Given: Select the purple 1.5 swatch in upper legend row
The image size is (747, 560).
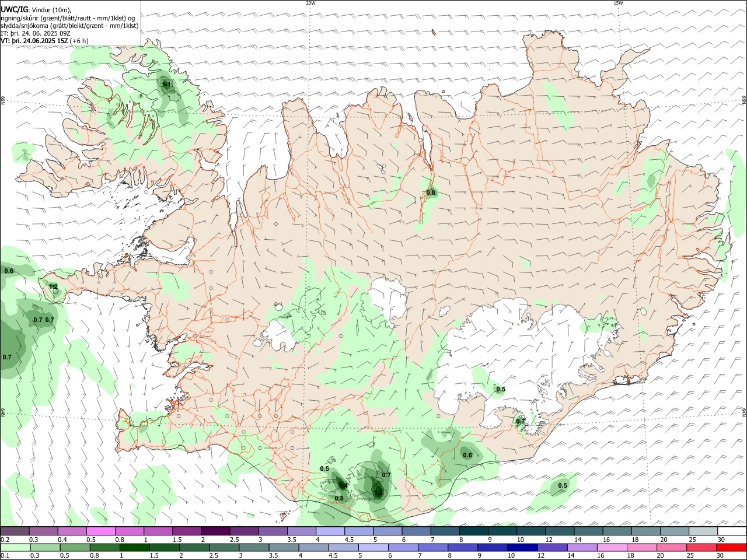Looking at the screenshot, I should click(187, 531).
